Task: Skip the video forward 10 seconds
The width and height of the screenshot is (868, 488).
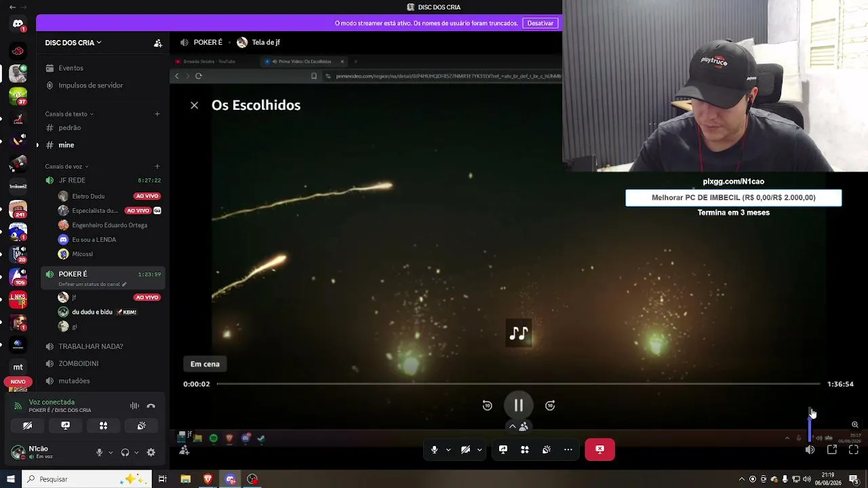Action: [550, 405]
